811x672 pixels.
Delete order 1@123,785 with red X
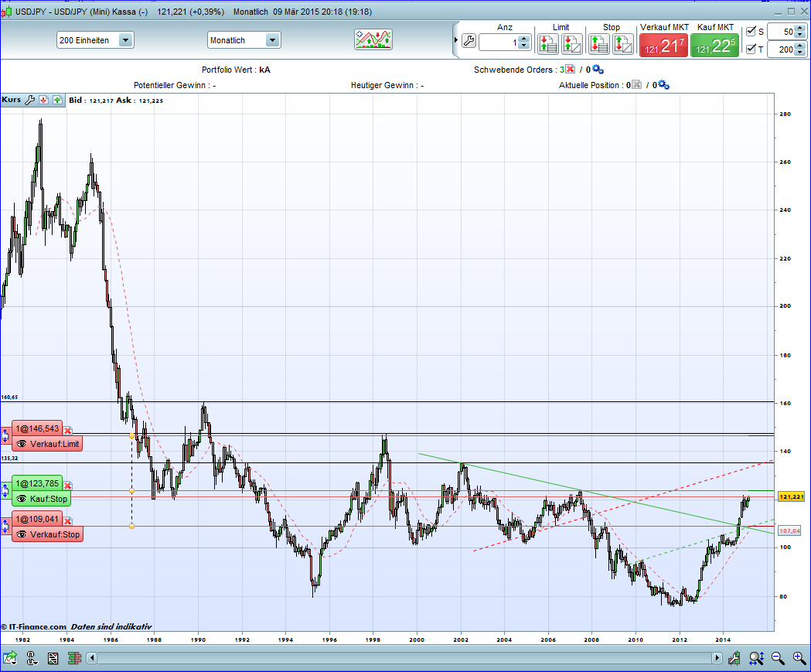click(68, 485)
